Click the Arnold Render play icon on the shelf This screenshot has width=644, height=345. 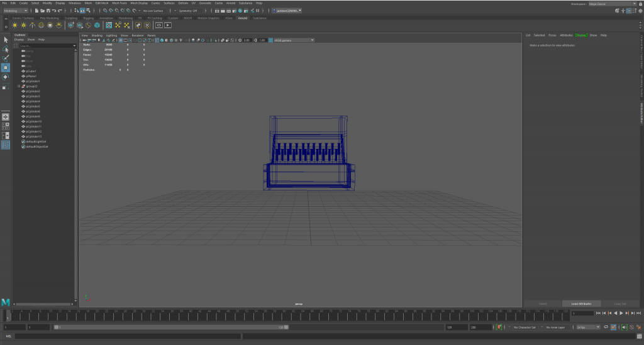coord(168,25)
